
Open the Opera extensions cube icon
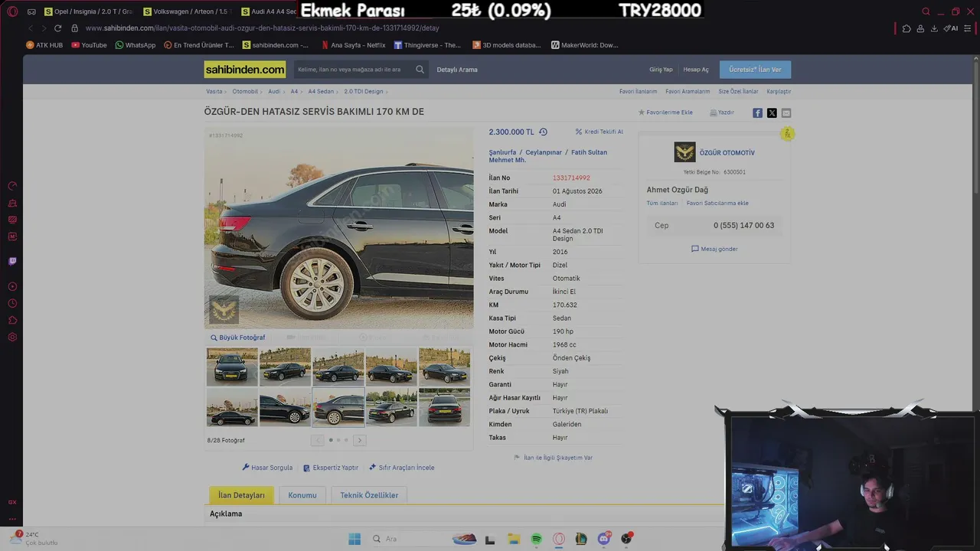pos(906,28)
